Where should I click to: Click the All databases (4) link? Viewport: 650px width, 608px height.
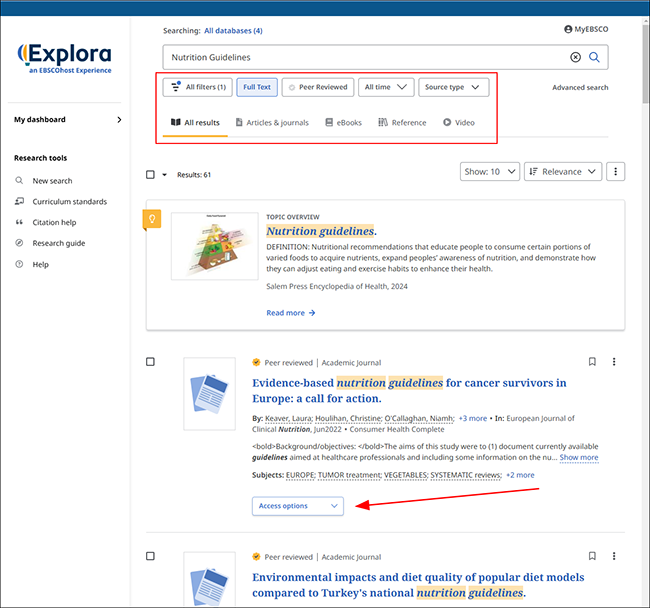tap(233, 31)
